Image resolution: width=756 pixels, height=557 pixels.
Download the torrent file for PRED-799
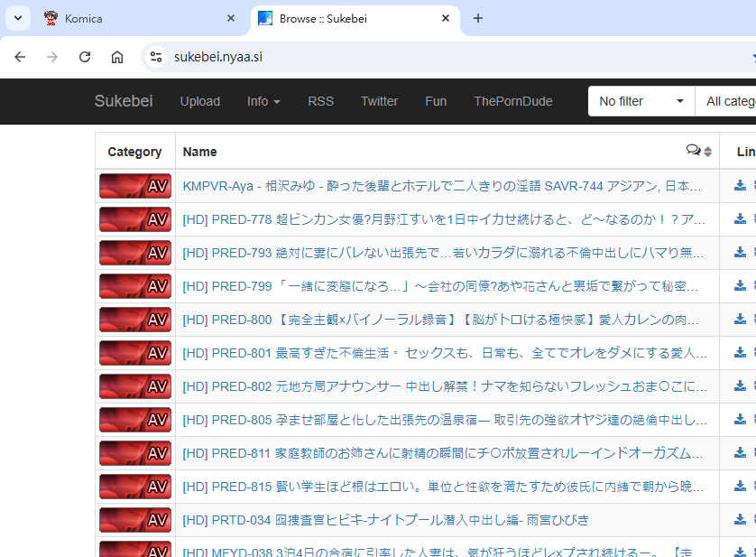coord(740,286)
